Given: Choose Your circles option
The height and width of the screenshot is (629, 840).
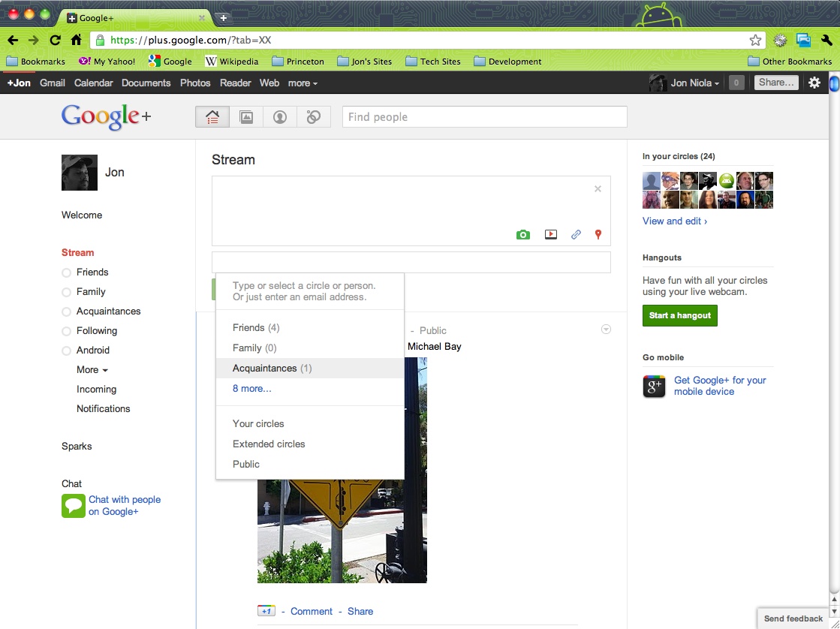Looking at the screenshot, I should (309, 423).
